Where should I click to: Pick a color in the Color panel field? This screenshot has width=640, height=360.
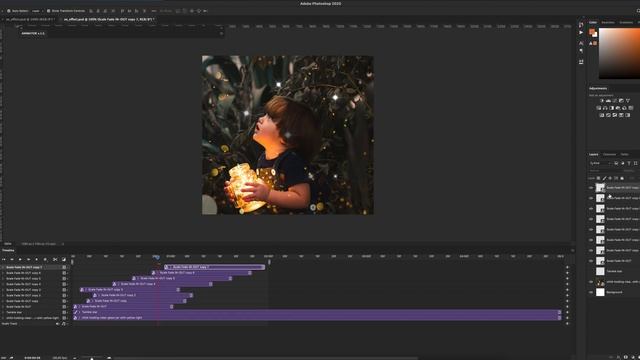(619, 53)
